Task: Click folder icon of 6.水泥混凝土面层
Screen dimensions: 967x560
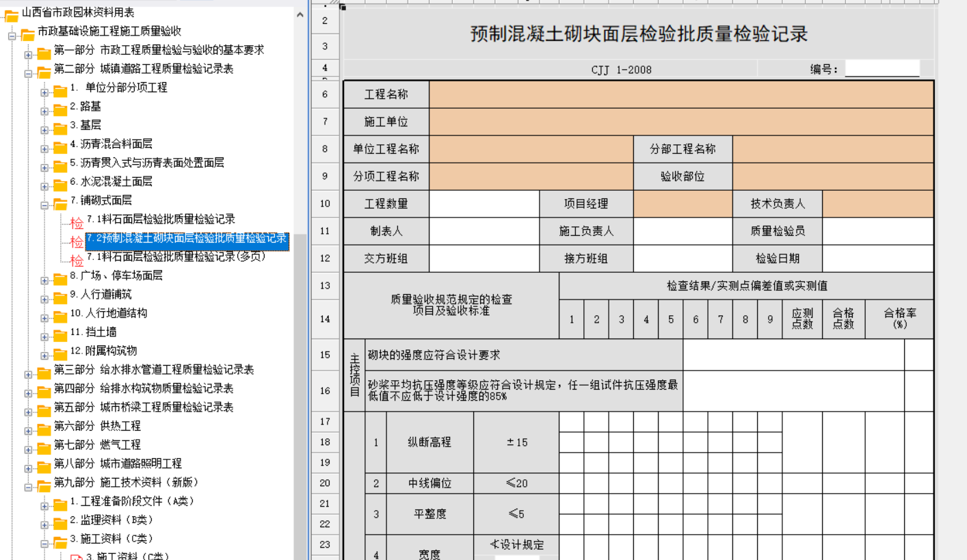Action: point(59,185)
